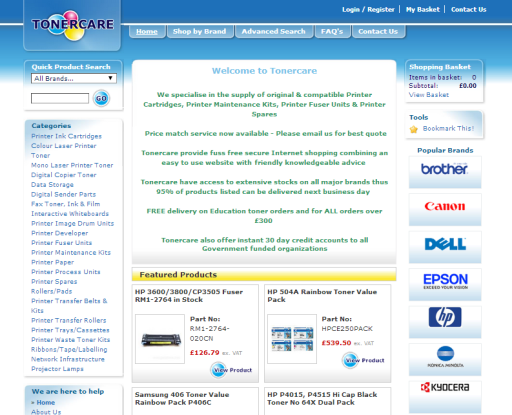Click the round GO search button
The width and height of the screenshot is (512, 415).
101,98
